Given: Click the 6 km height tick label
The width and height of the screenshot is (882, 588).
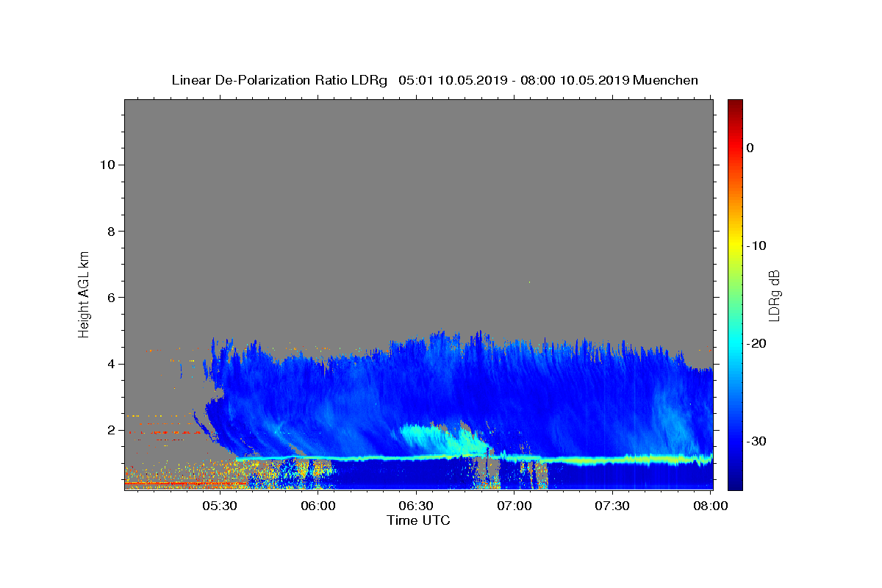Looking at the screenshot, I should click(113, 298).
